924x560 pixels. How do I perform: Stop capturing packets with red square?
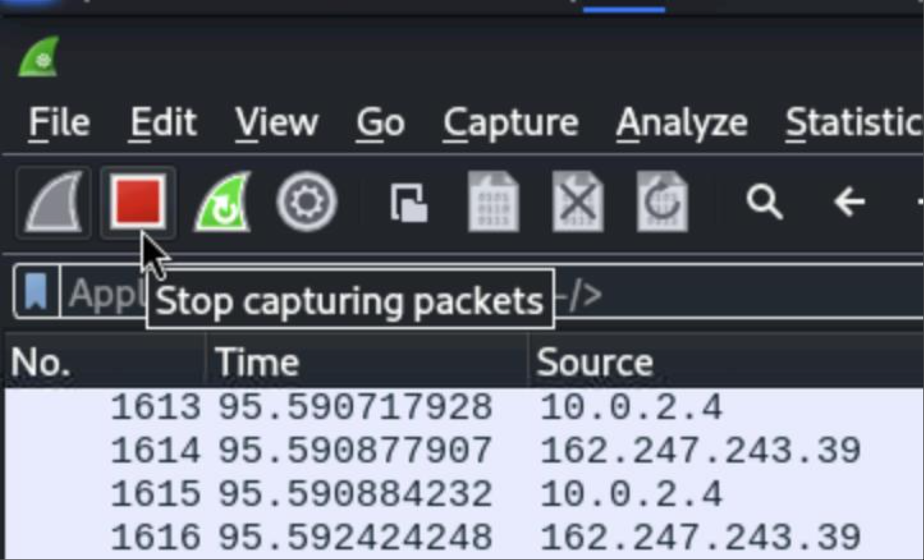click(x=138, y=202)
